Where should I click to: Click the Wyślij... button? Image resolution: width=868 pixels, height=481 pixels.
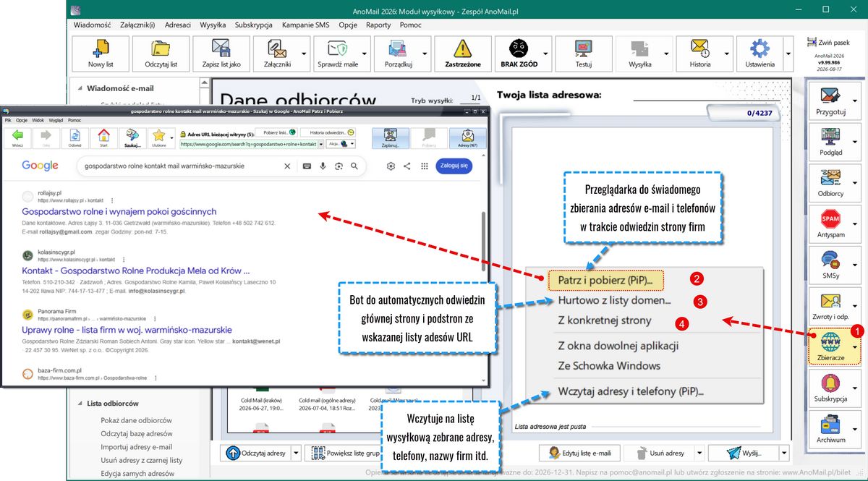[744, 454]
